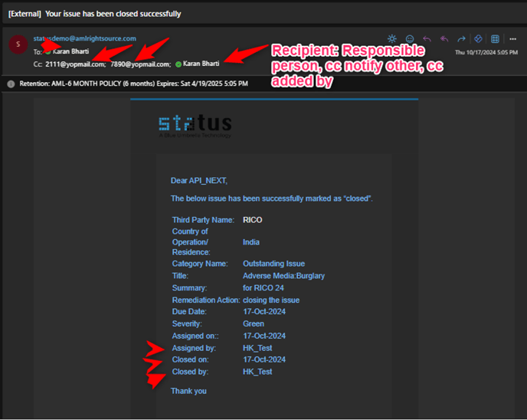Image resolution: width=527 pixels, height=420 pixels.
Task: Click the sender avatar with letter S
Action: pyautogui.click(x=18, y=44)
